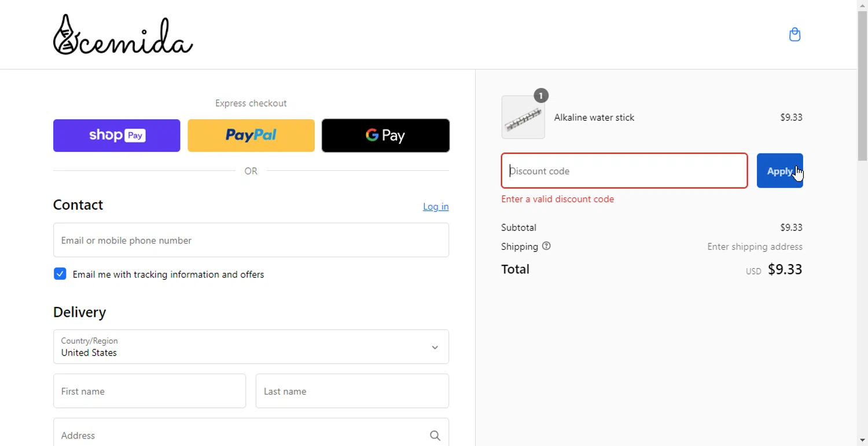Click the scrollbar up arrow
This screenshot has height=446, width=868.
coord(862,5)
